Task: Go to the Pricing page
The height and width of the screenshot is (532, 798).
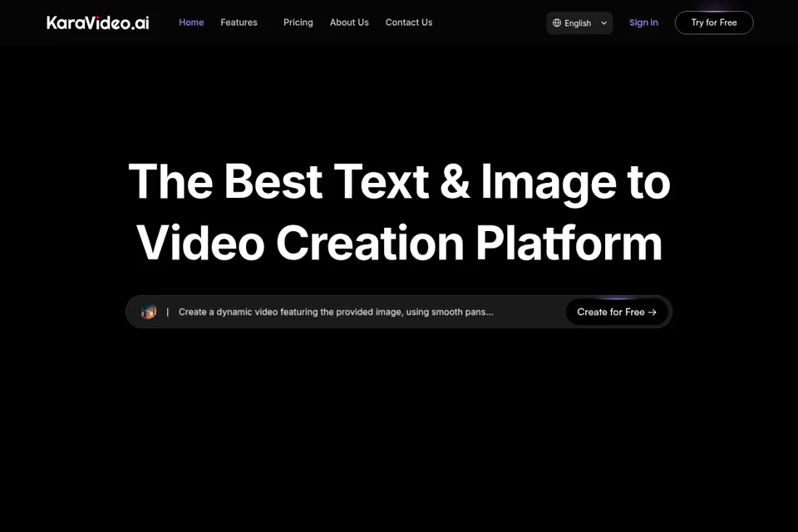Action: pos(298,22)
